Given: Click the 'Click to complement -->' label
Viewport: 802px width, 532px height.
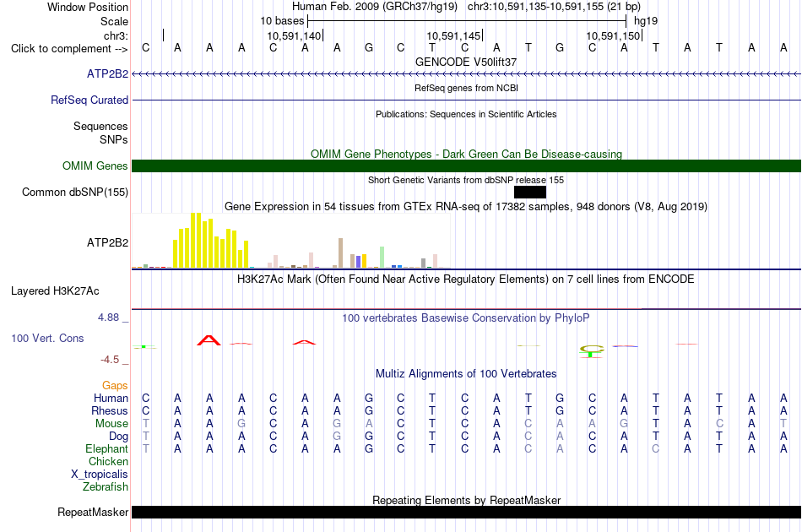Looking at the screenshot, I should (x=69, y=49).
